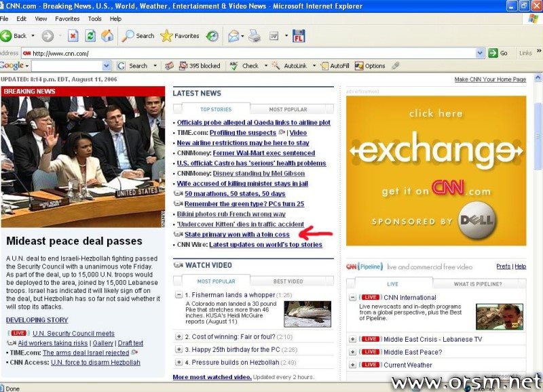
Task: Open the Pipeline Prefs link
Action: pyautogui.click(x=503, y=267)
